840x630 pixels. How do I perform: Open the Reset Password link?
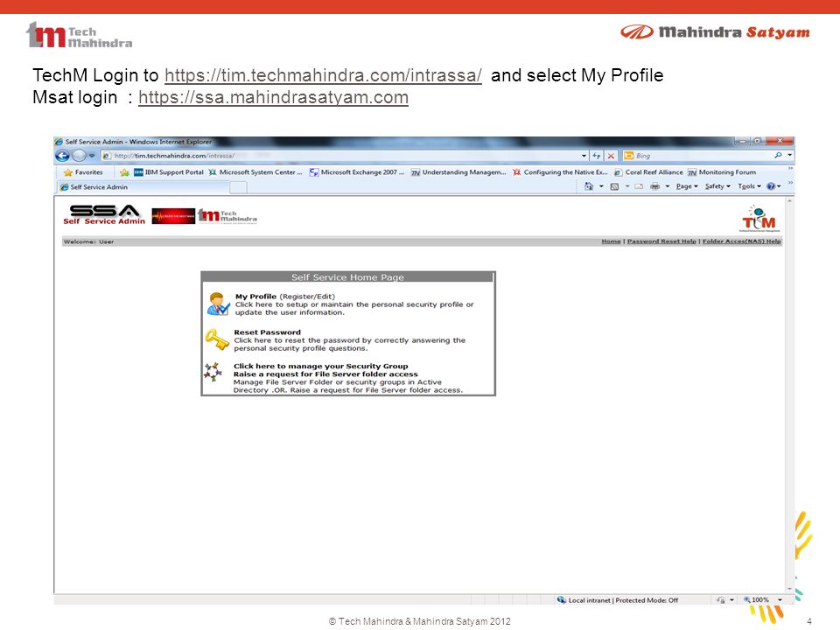(x=268, y=332)
